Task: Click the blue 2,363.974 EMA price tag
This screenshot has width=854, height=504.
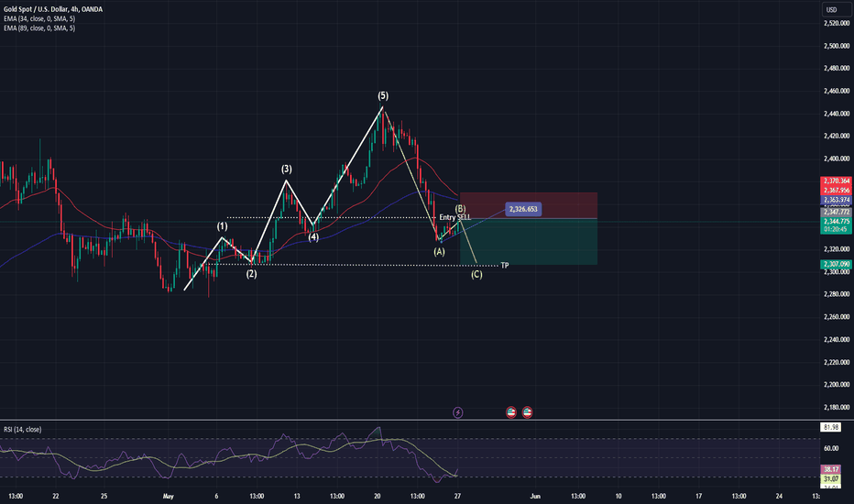Action: click(836, 200)
